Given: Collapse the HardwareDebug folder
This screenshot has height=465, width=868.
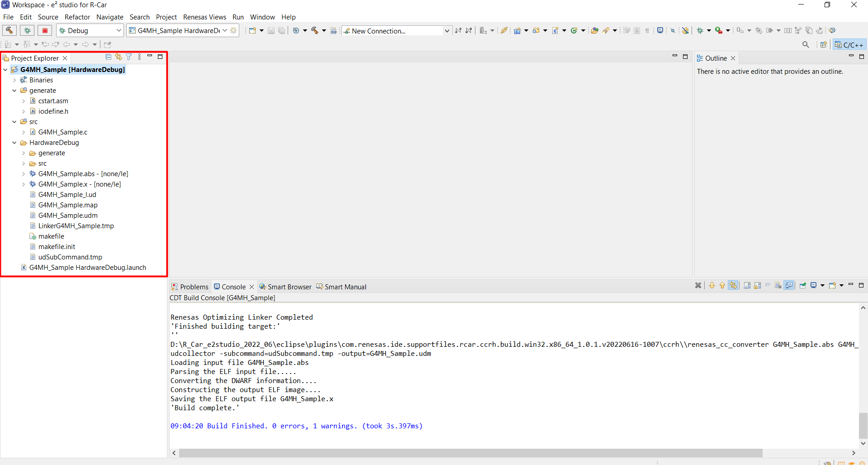Looking at the screenshot, I should (x=14, y=143).
